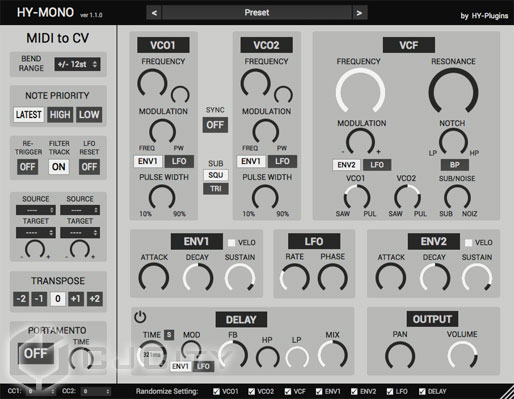Select LOW note priority

point(89,115)
